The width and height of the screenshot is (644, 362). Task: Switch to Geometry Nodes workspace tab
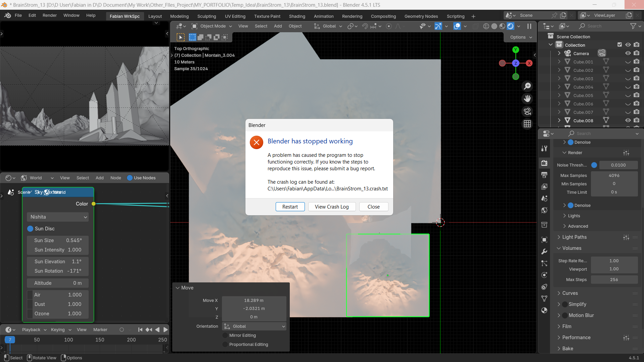[421, 16]
